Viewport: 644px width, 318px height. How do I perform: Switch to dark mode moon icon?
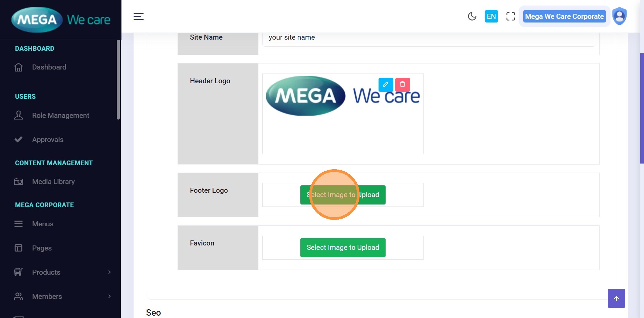(472, 16)
